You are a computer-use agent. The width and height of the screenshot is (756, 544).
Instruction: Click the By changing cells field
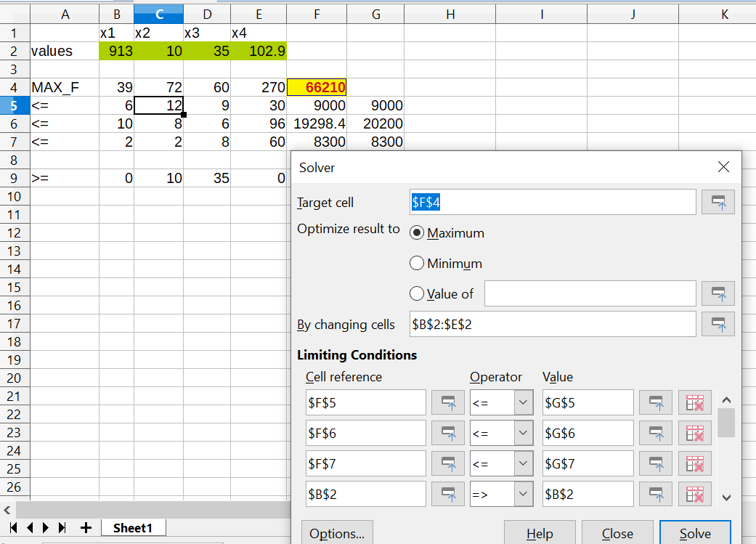pyautogui.click(x=553, y=324)
